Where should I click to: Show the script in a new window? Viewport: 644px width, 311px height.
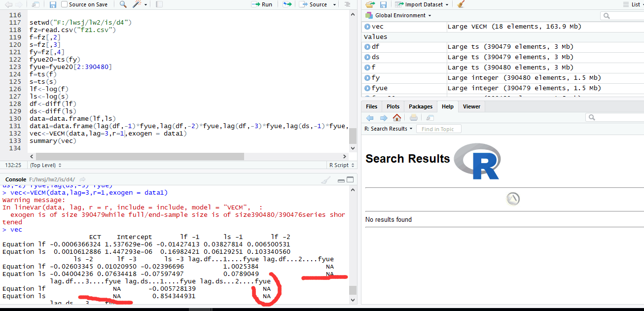pyautogui.click(x=35, y=4)
